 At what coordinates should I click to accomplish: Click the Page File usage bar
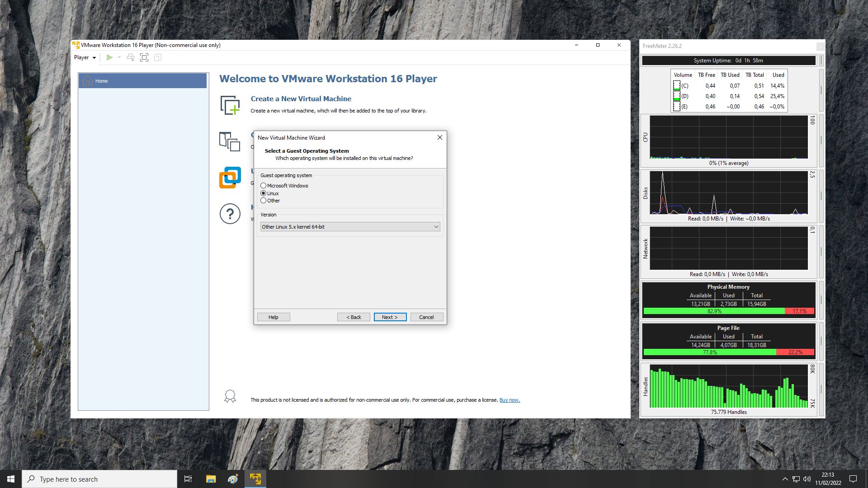pos(728,352)
